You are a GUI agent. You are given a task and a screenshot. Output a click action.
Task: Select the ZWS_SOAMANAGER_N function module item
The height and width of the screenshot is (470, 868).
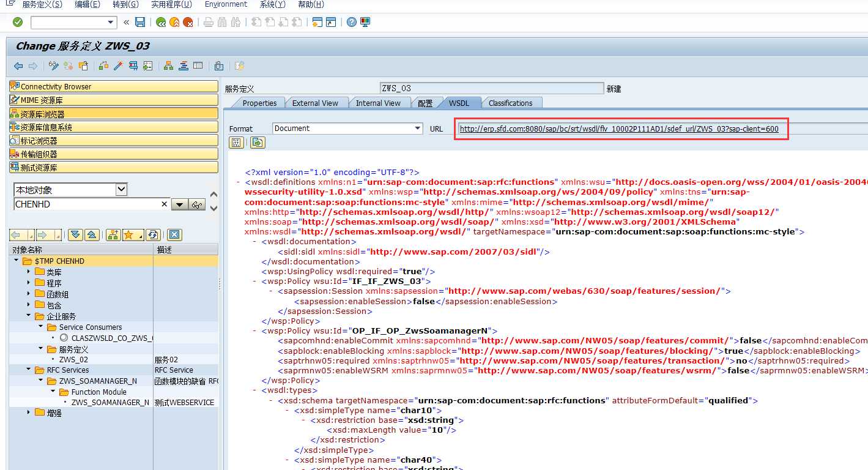coord(110,402)
